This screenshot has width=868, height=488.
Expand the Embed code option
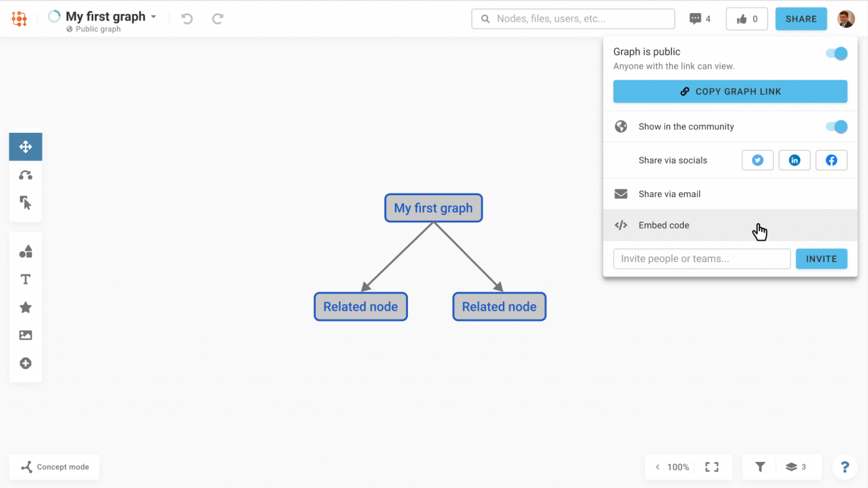(x=664, y=225)
